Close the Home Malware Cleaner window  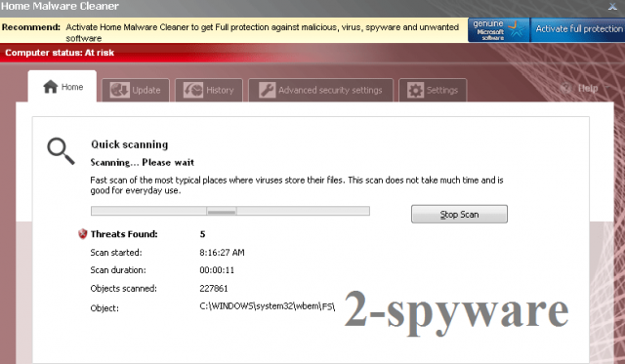(612, 7)
